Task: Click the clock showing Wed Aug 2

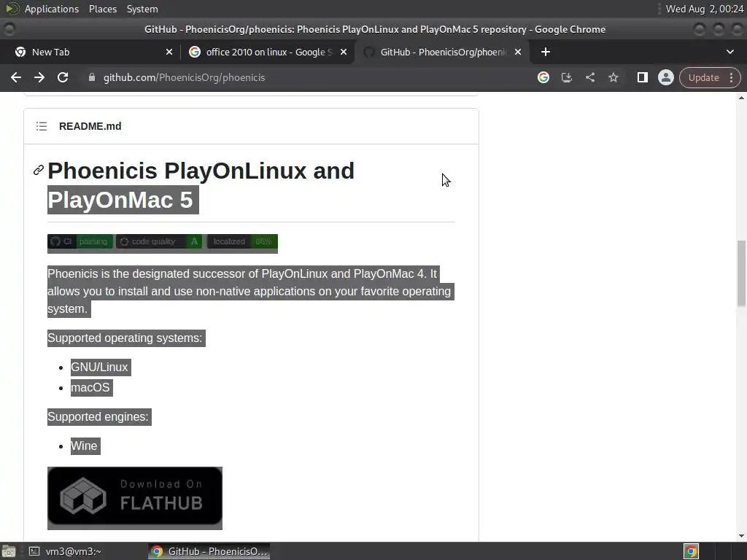Action: pos(704,9)
